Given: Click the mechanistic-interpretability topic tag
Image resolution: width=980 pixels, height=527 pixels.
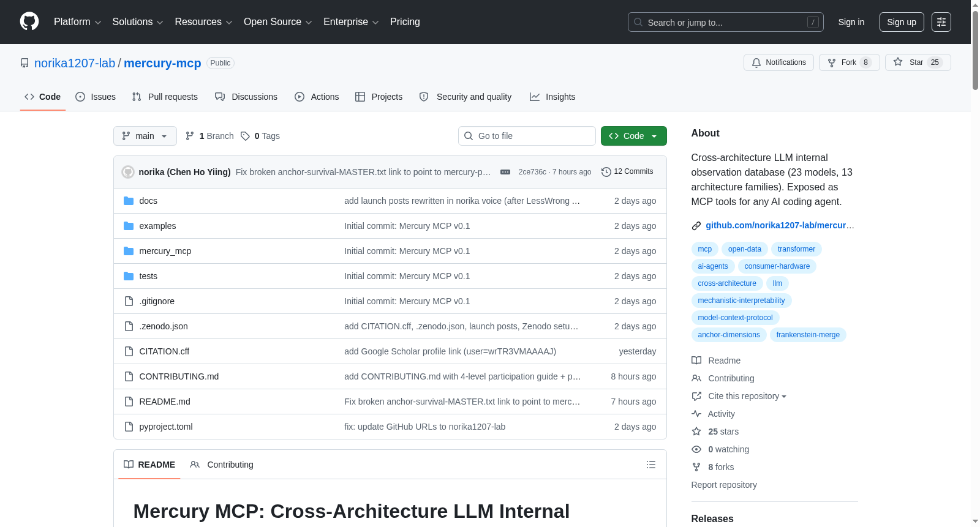Looking at the screenshot, I should (x=741, y=301).
